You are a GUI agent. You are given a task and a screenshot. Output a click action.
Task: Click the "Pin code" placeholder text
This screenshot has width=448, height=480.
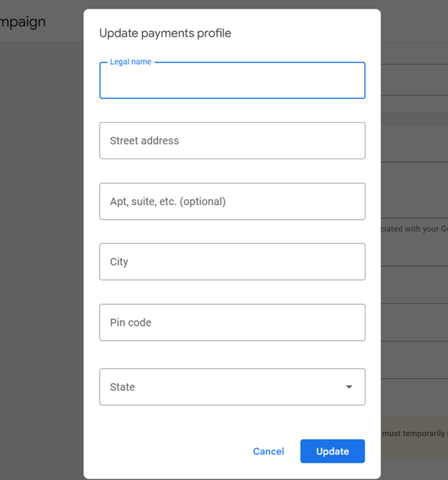pos(131,322)
